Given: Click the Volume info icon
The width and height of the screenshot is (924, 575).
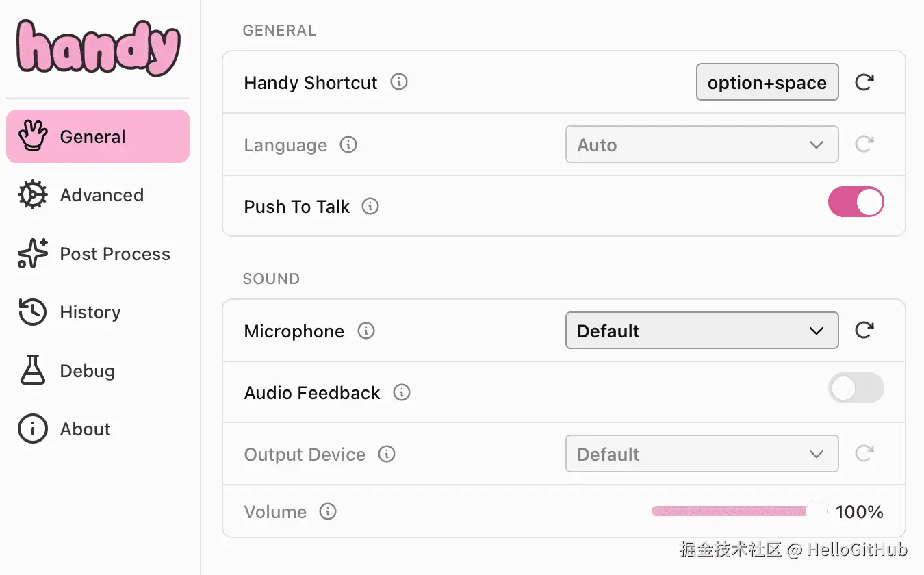Looking at the screenshot, I should (x=328, y=511).
